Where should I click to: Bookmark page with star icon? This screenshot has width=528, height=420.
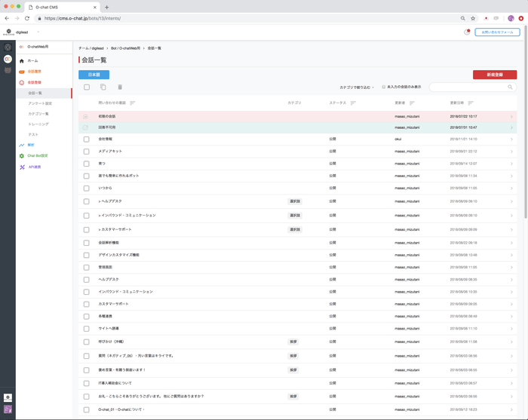[473, 19]
